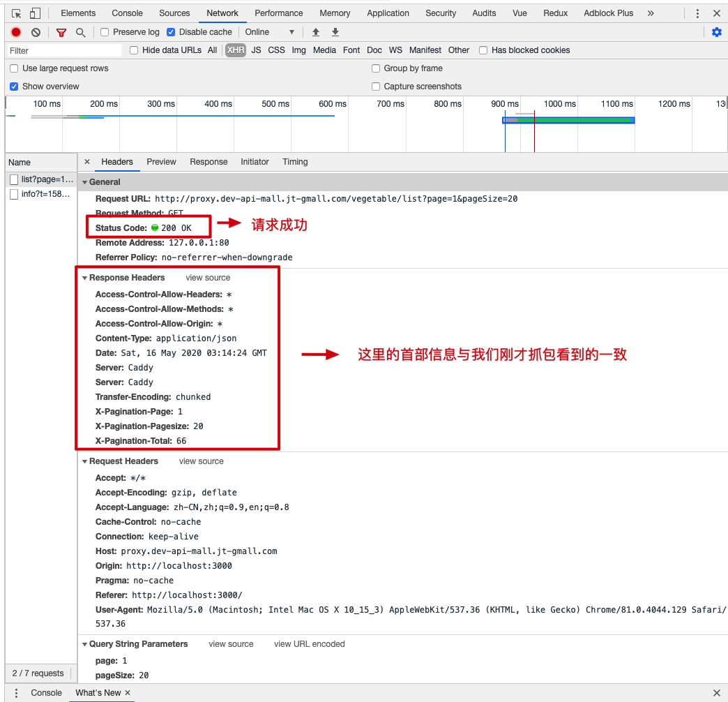Viewport: 728px width, 702px height.
Task: Collapse the Response Headers section
Action: tap(85, 277)
